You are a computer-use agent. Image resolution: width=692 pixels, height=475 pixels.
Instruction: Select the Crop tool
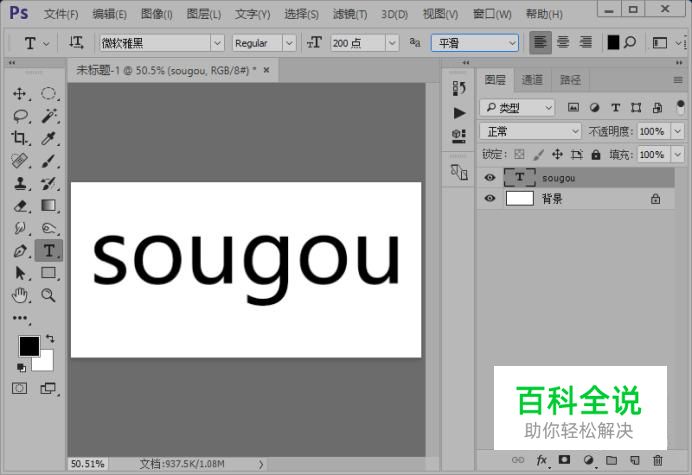click(20, 138)
